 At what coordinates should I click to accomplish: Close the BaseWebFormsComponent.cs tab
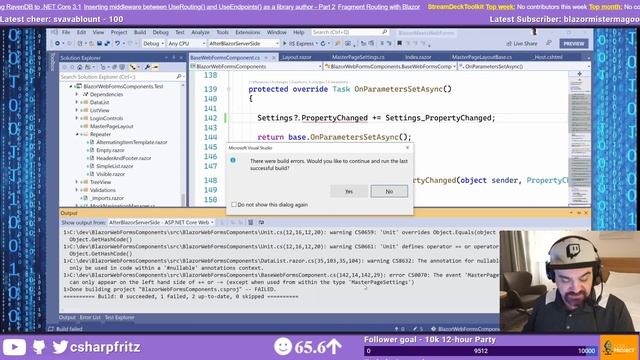275,58
